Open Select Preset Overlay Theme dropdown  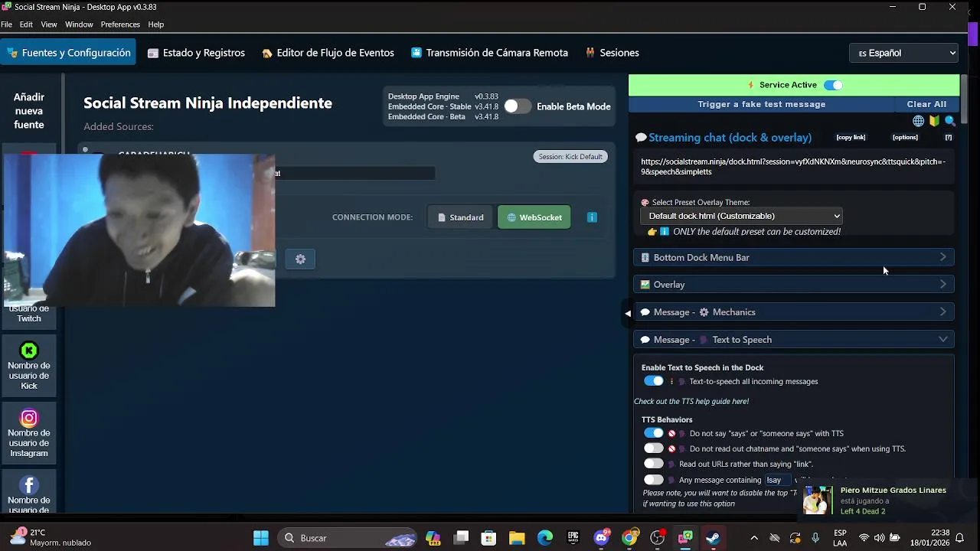point(741,216)
